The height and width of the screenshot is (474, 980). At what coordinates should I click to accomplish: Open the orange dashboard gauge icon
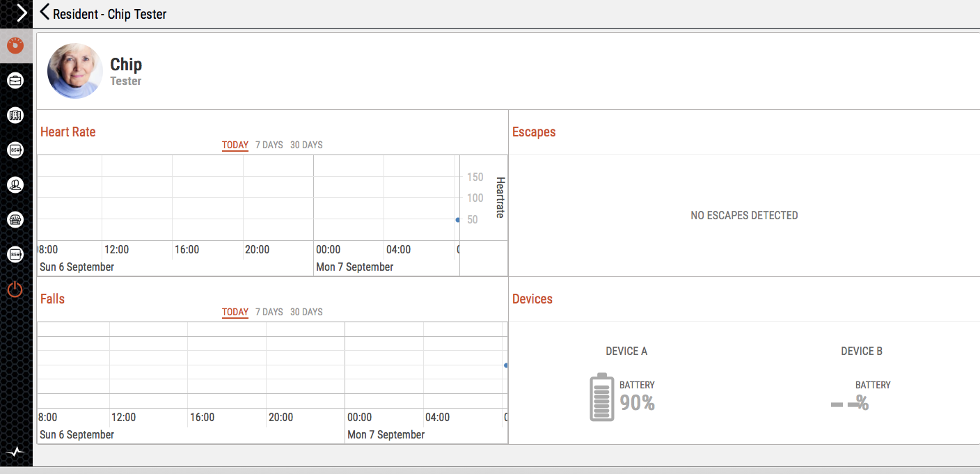pos(15,47)
